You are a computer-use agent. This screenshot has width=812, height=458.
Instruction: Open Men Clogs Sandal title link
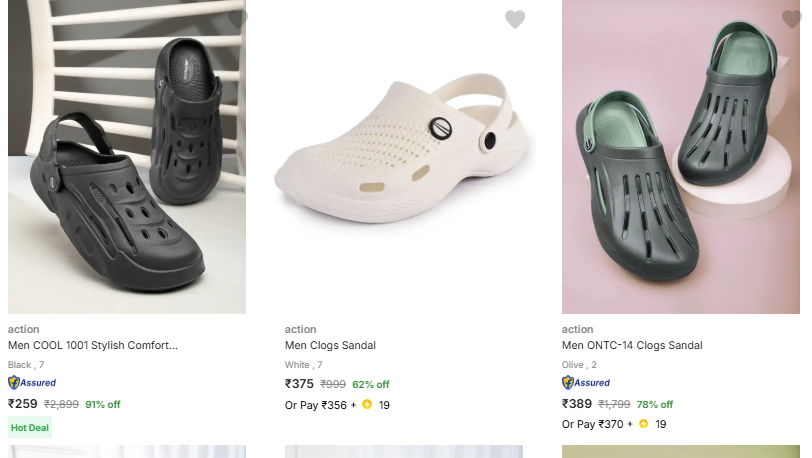click(x=330, y=345)
